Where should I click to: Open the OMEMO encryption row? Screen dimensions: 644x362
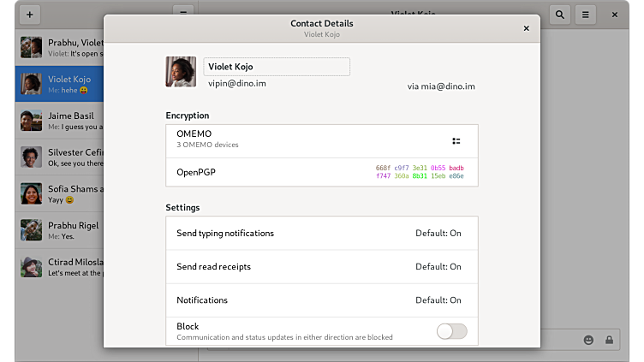321,141
